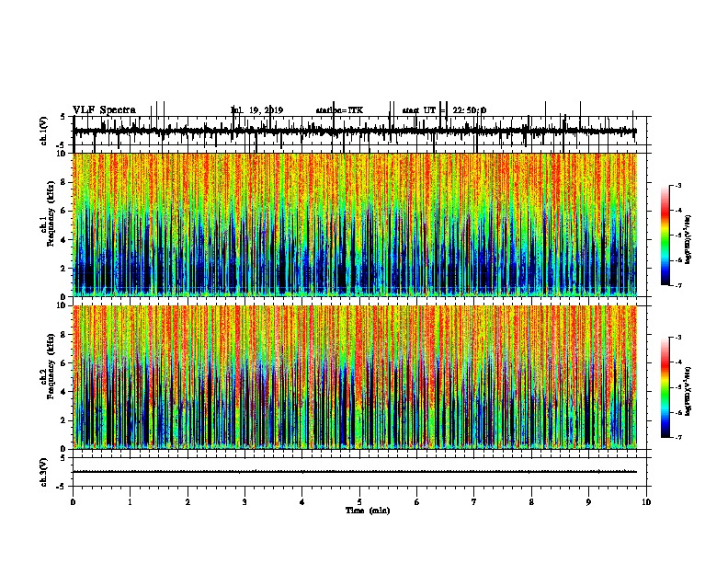Image resolution: width=728 pixels, height=563 pixels.
Task: Click the "-5" label on ch.1 colorbar
Action: 678,236
